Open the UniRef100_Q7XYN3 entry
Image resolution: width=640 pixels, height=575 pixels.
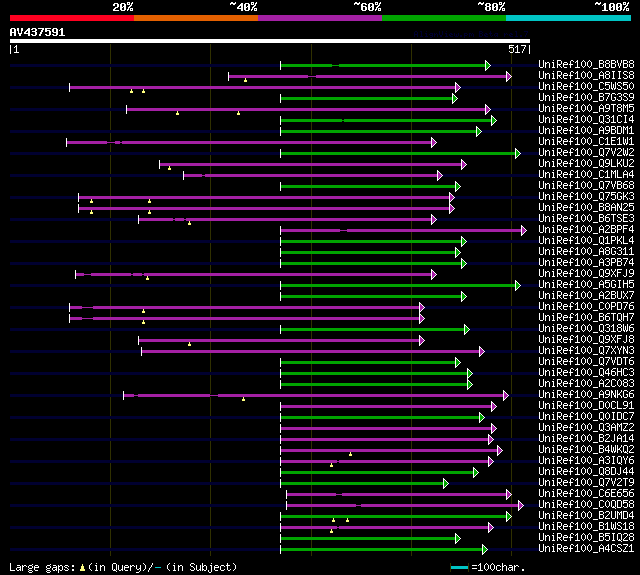586,351
